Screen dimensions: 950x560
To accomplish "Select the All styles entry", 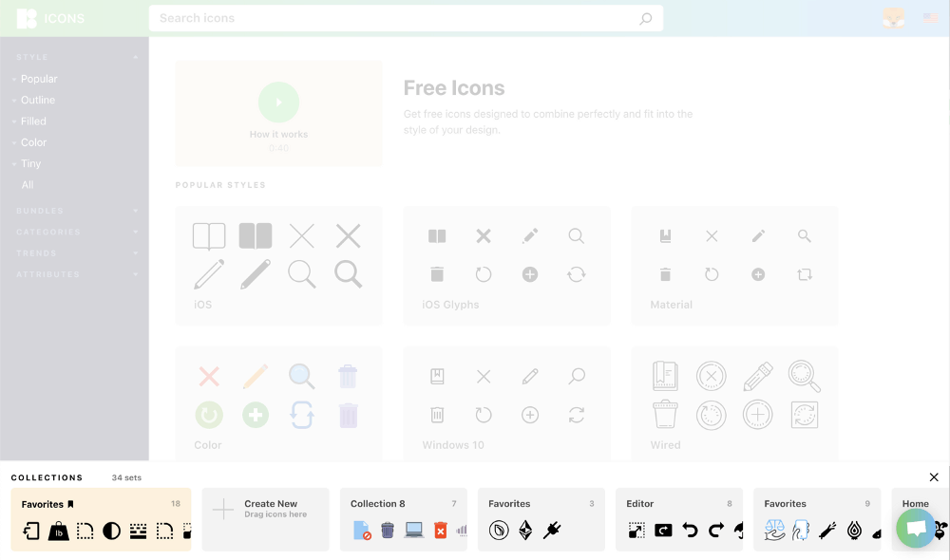I will (x=28, y=185).
